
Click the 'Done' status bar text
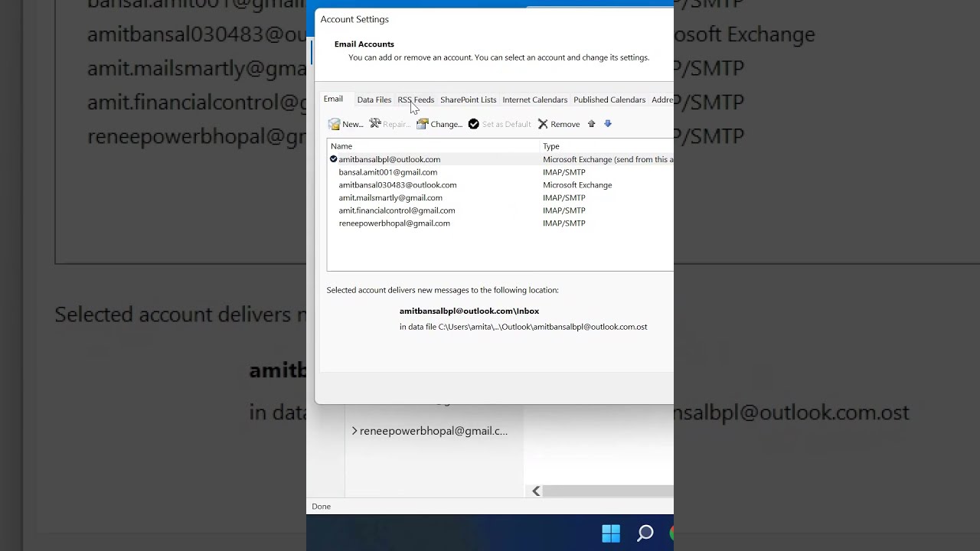tap(322, 507)
